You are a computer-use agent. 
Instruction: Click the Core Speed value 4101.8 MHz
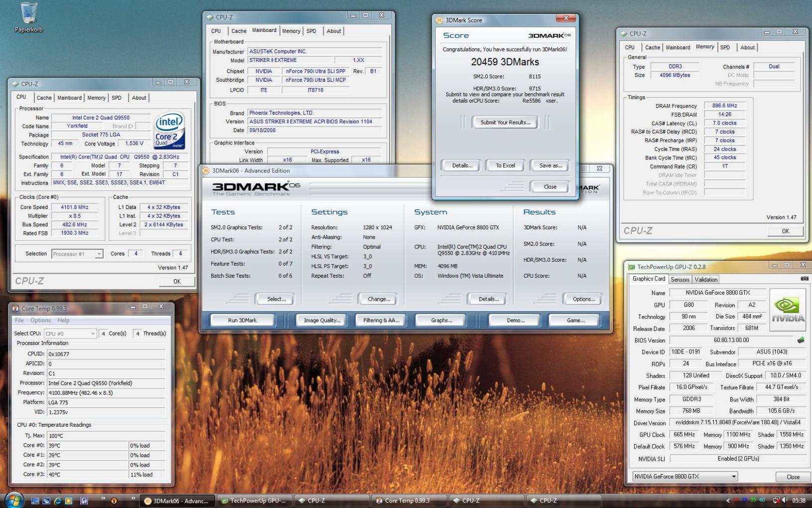tap(75, 207)
